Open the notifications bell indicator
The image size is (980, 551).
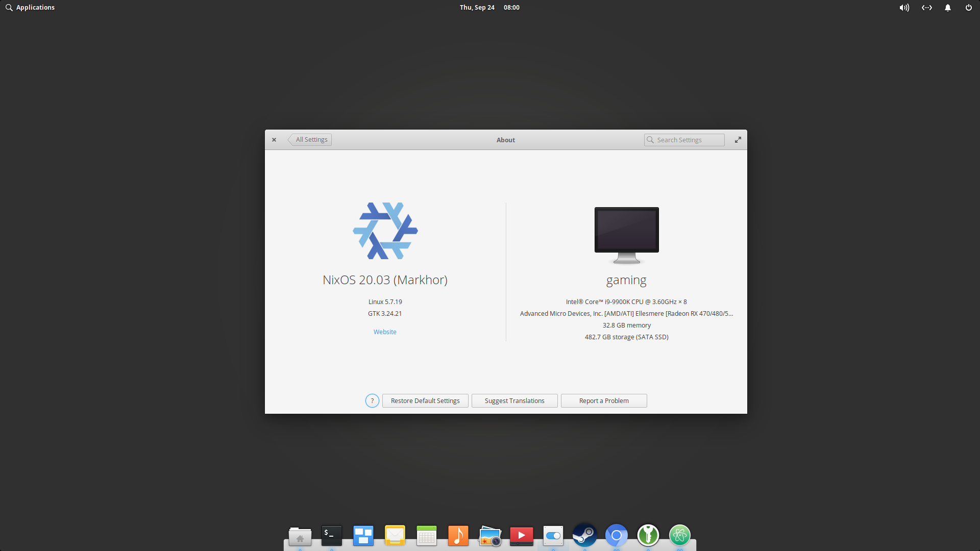pyautogui.click(x=948, y=8)
